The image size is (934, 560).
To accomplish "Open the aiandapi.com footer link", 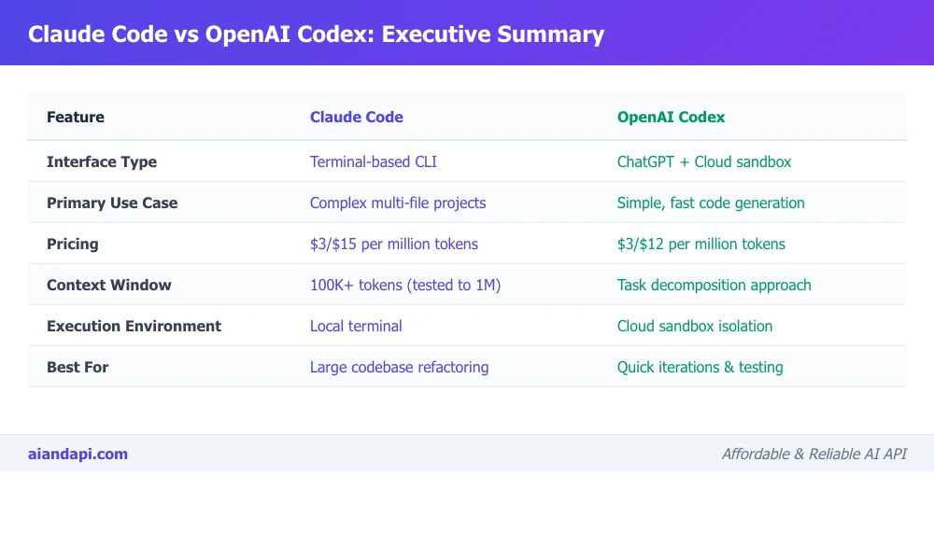I will (x=78, y=455).
